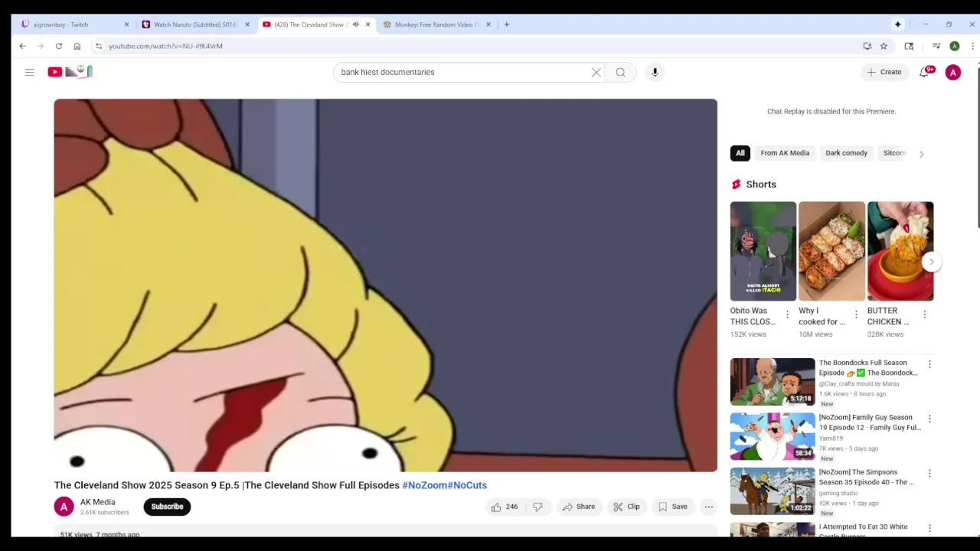Viewport: 980px width, 551px height.
Task: Install app icon in address bar
Action: point(867,46)
